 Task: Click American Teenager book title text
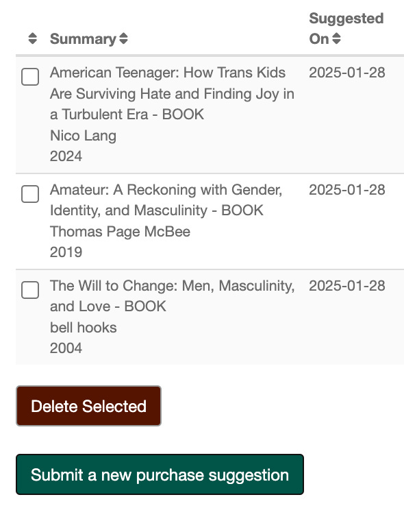(x=172, y=93)
